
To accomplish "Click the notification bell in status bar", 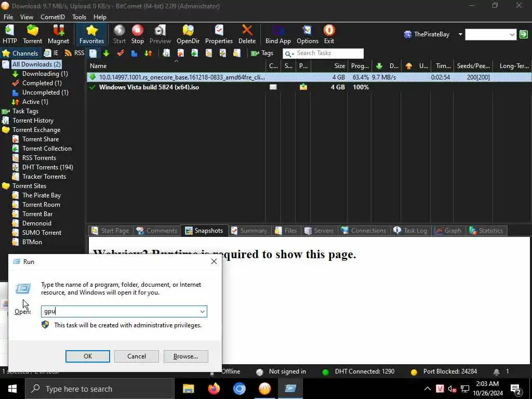I will coord(496,372).
